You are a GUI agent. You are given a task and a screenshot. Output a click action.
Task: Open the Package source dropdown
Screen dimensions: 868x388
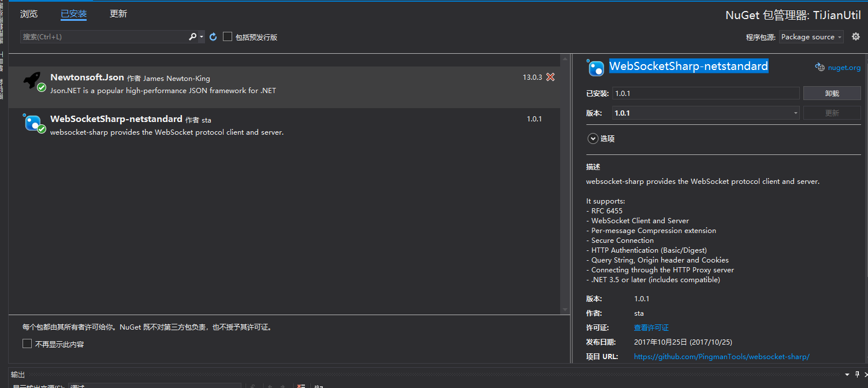click(811, 36)
